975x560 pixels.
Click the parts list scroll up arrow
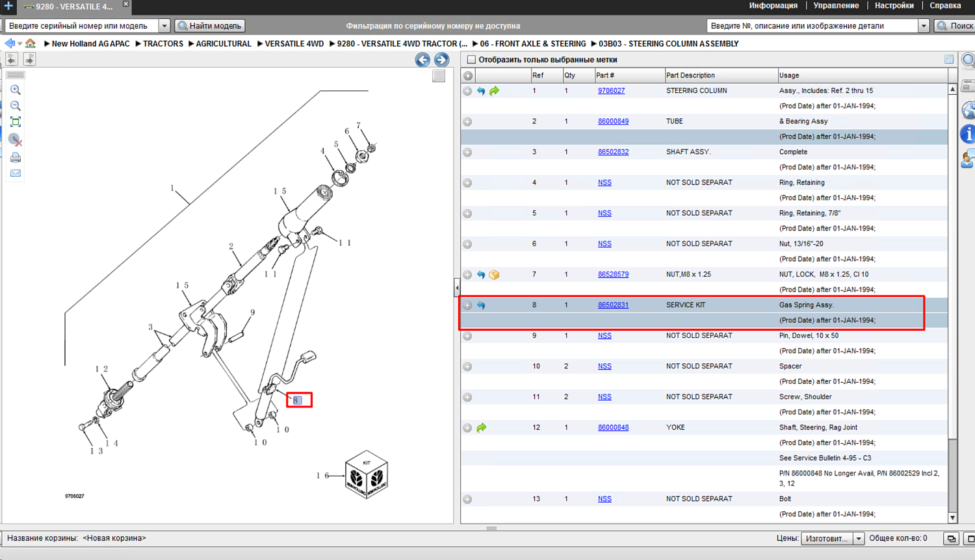tap(952, 89)
